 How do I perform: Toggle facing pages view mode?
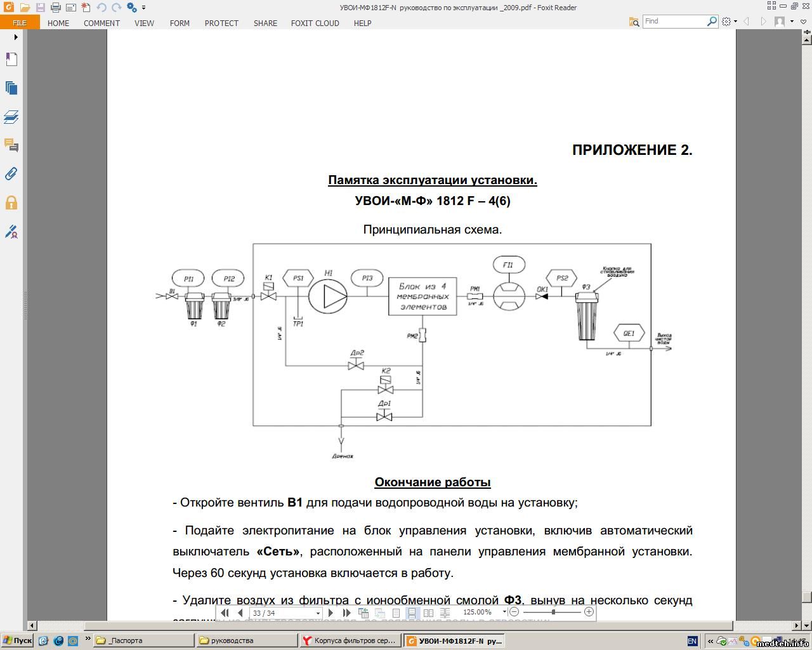click(x=428, y=613)
